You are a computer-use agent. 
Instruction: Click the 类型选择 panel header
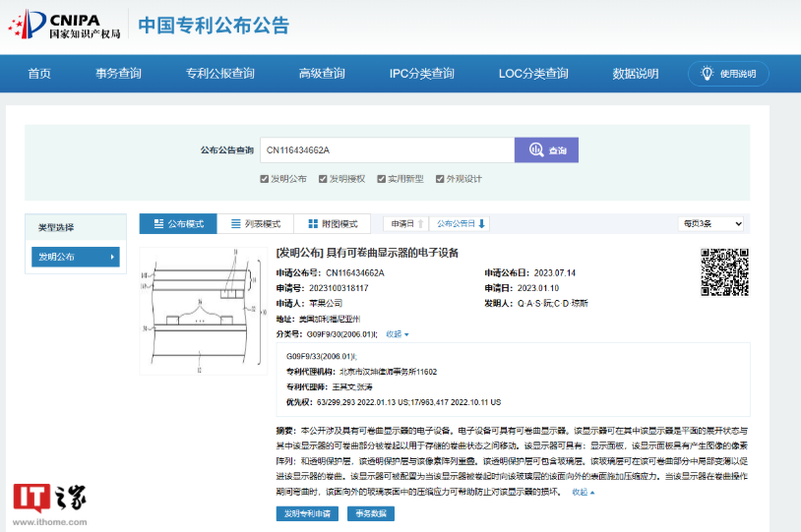click(76, 227)
